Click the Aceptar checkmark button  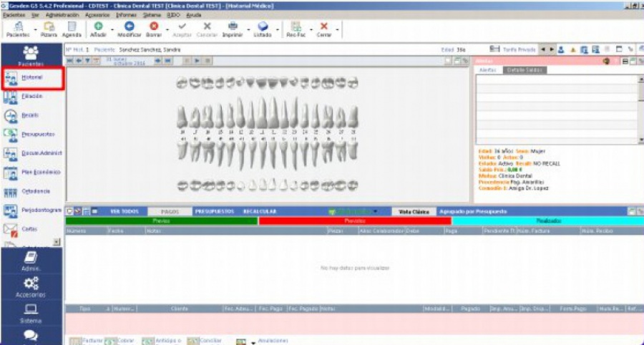coord(182,29)
